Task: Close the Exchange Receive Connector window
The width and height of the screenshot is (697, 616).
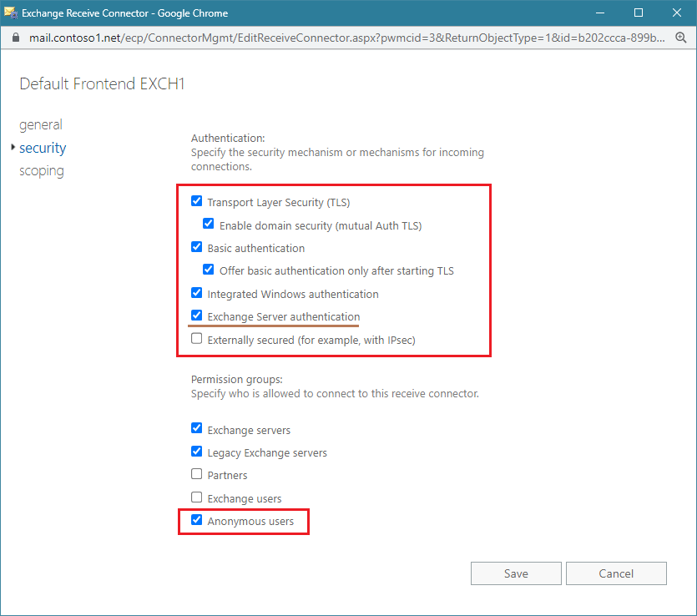Action: (677, 13)
